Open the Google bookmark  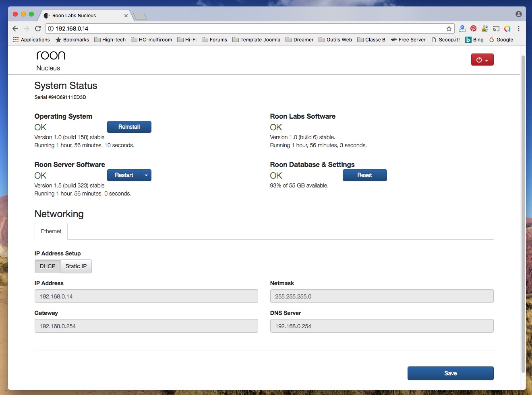pos(501,40)
